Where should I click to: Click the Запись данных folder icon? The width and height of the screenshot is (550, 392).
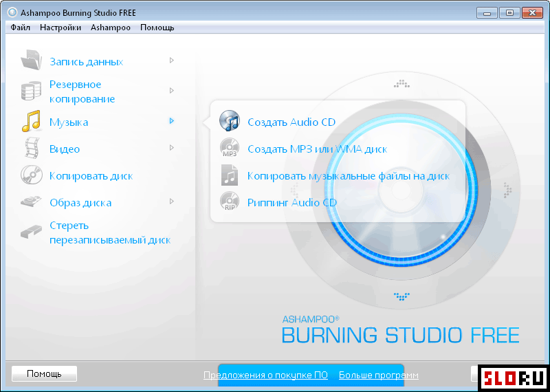[32, 61]
